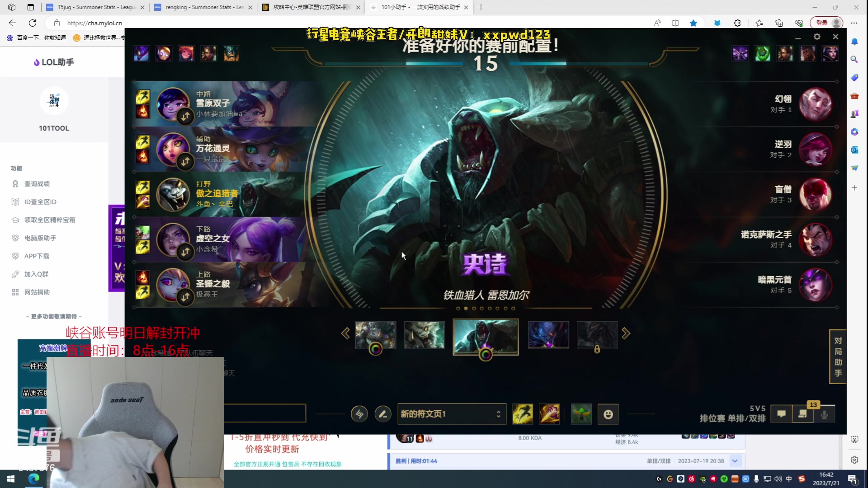
Task: Open the rune recommendation icon
Action: coord(359,414)
